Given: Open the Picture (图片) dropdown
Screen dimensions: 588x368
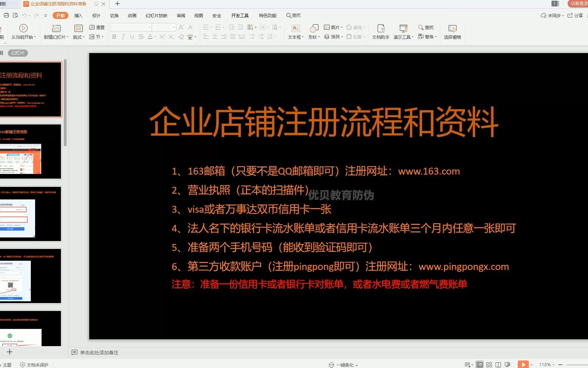Looking at the screenshot, I should (x=333, y=27).
